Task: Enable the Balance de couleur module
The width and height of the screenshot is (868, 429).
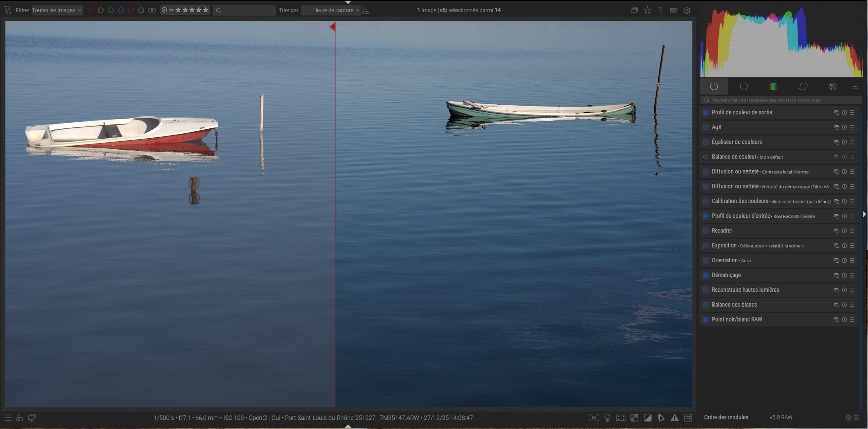Action: click(x=706, y=157)
